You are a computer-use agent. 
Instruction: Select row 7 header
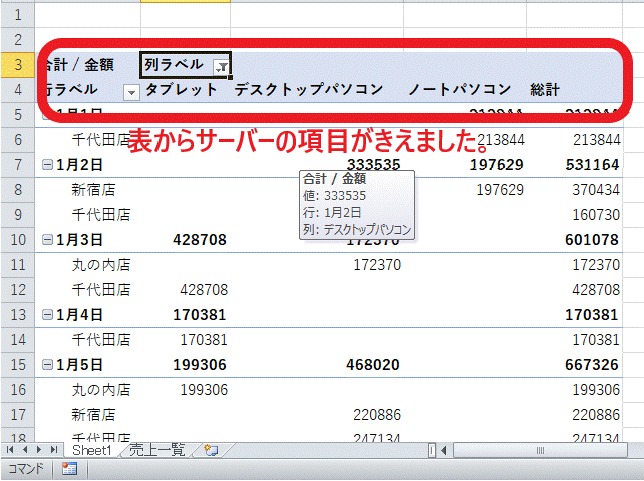(x=17, y=163)
